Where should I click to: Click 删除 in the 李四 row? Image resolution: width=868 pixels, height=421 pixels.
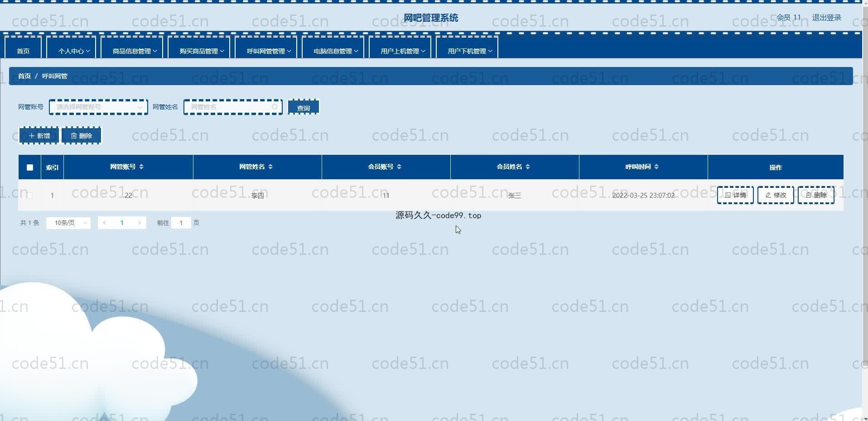tap(816, 195)
